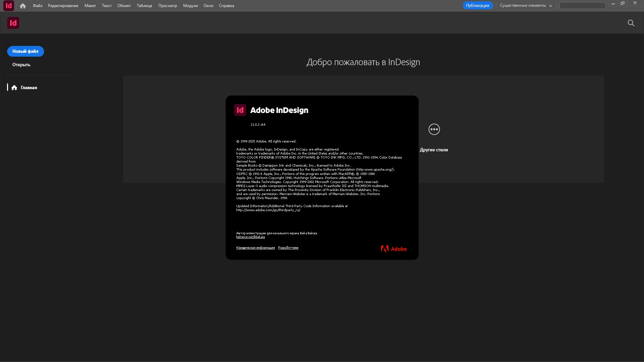Viewport: 644px width, 362px height.
Task: Click the search magnifier icon
Action: pyautogui.click(x=631, y=23)
